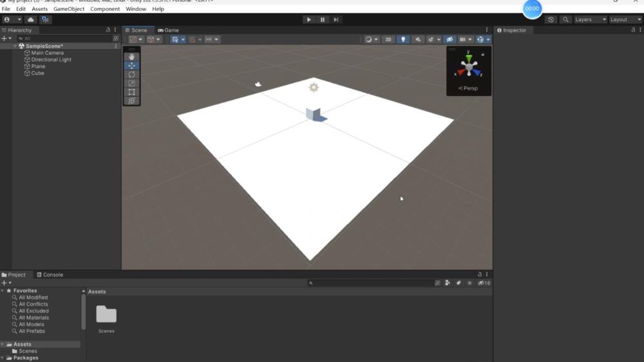The width and height of the screenshot is (644, 362).
Task: Open the GameObject menu
Action: (x=69, y=9)
